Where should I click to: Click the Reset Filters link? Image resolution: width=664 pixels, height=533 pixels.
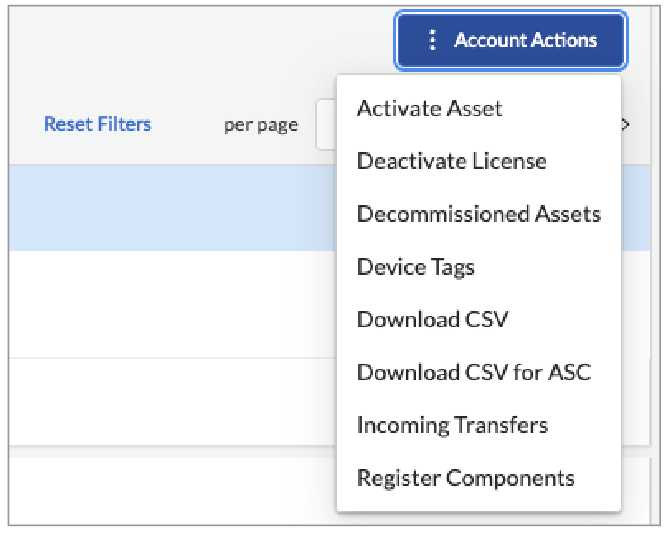(x=98, y=125)
